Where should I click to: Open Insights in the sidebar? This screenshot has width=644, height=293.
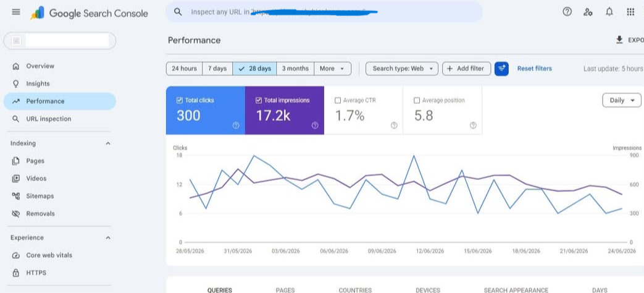point(59,83)
